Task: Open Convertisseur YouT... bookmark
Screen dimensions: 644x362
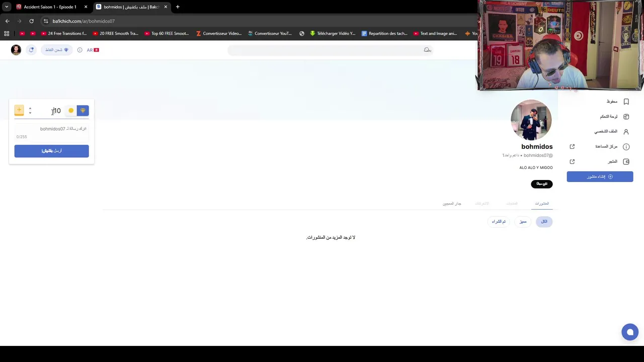Action: click(270, 34)
